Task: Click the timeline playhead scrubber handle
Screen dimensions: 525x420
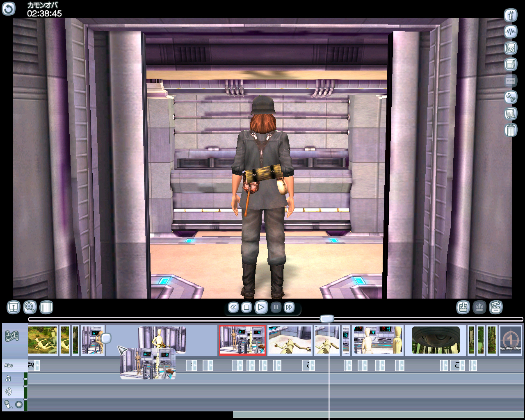Action: pos(327,319)
